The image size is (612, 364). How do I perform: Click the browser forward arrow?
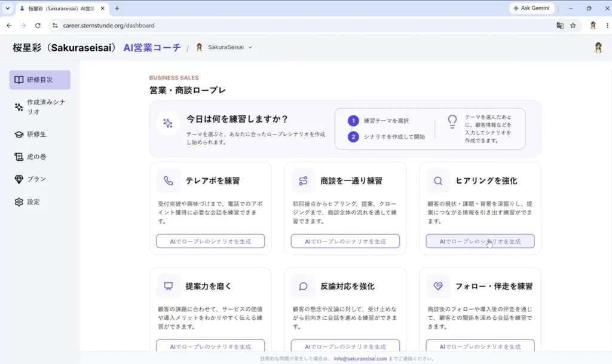[x=23, y=25]
